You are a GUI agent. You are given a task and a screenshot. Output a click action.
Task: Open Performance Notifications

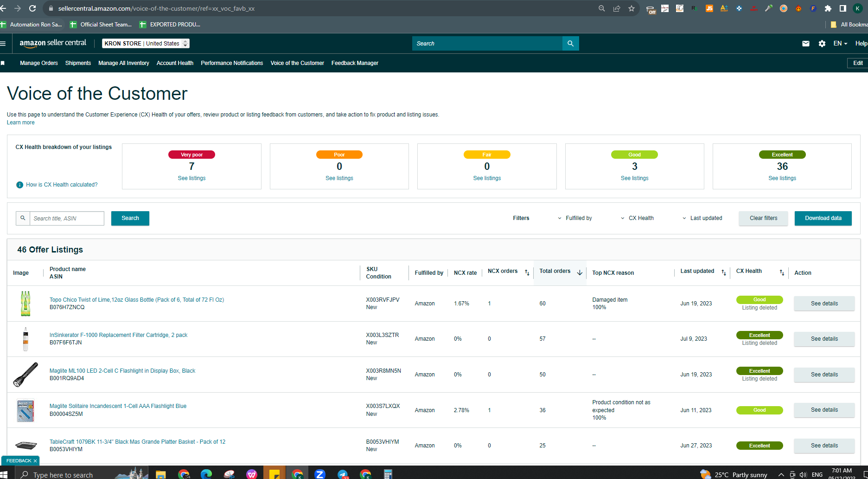click(x=232, y=63)
